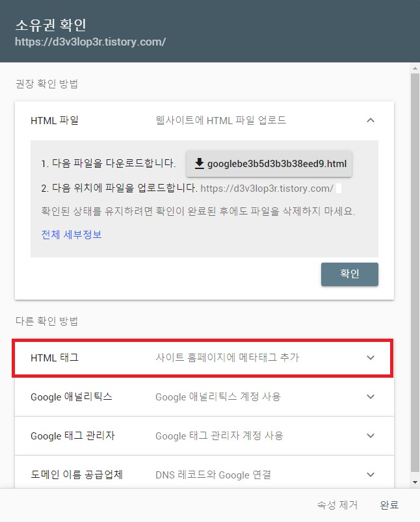Click the vertical scrollbar thumb
Viewport: 420px width, 522px height.
[x=415, y=272]
